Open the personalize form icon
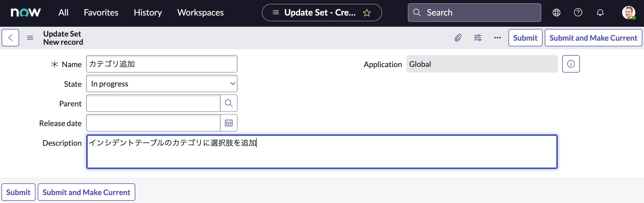This screenshot has height=203, width=644. (478, 38)
